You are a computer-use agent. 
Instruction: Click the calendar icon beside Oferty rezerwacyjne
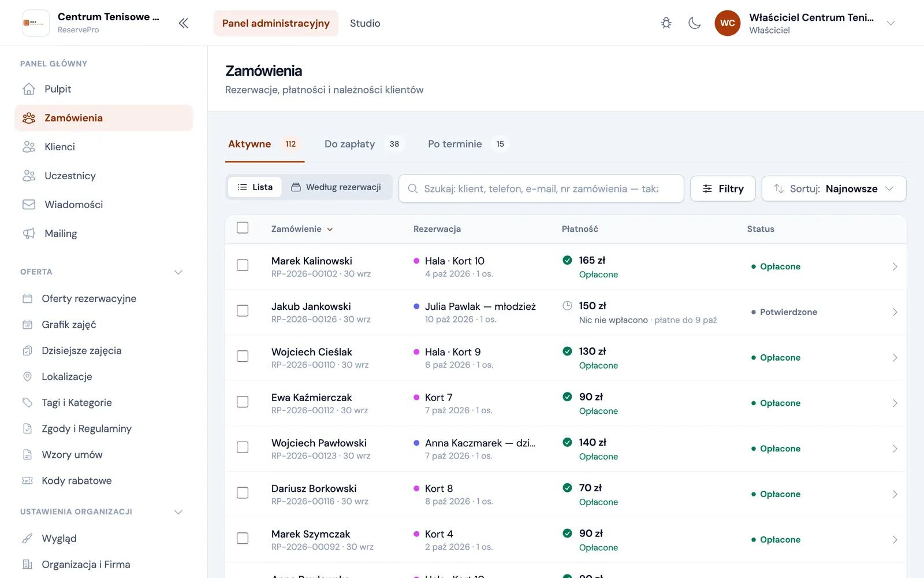pyautogui.click(x=27, y=299)
